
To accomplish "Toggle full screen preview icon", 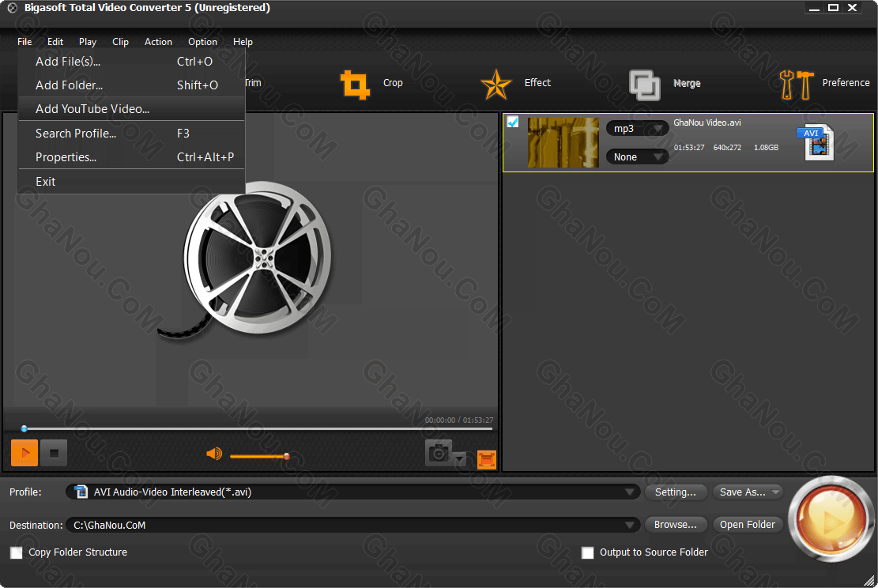I will (487, 460).
